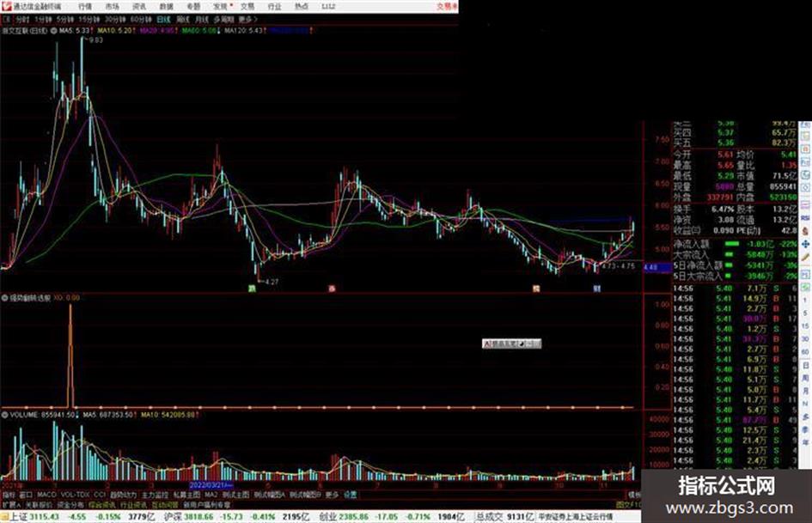The image size is (812, 523).
Task: Open the 数据 menu
Action: pos(166,6)
